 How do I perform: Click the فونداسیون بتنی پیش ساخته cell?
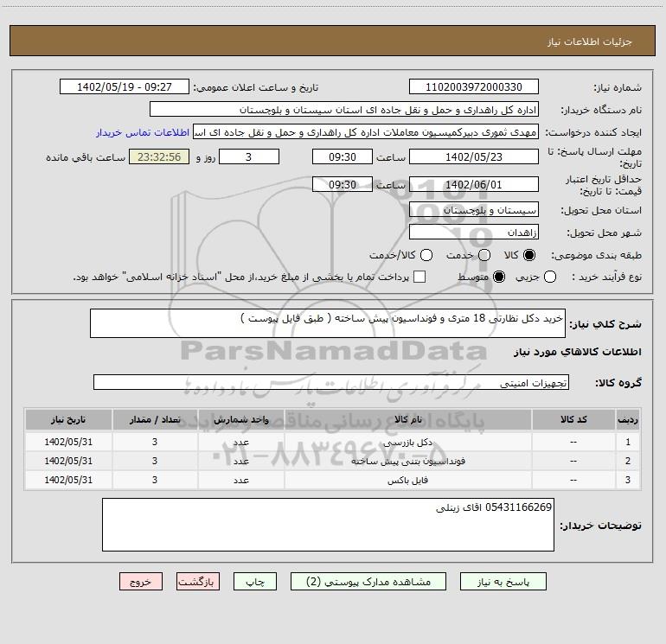pyautogui.click(x=407, y=461)
